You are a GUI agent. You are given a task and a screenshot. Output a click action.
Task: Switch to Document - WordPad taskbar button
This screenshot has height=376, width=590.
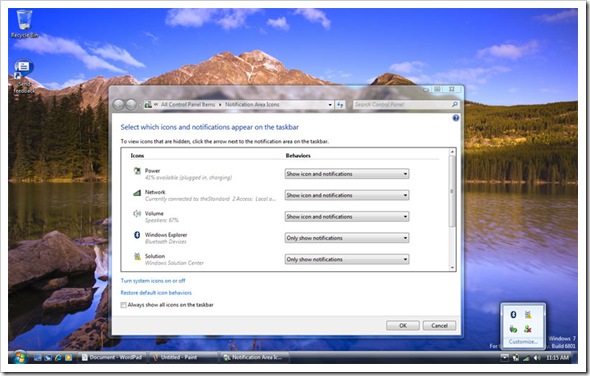(x=112, y=357)
